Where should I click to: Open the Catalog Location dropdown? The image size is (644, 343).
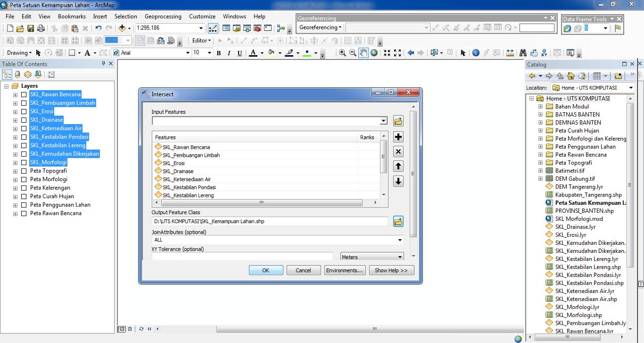[x=631, y=88]
